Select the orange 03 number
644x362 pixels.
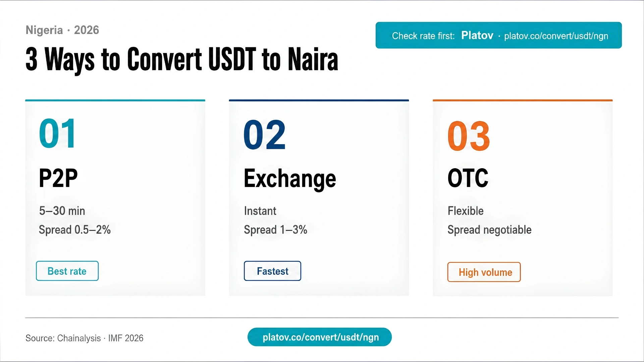(469, 136)
